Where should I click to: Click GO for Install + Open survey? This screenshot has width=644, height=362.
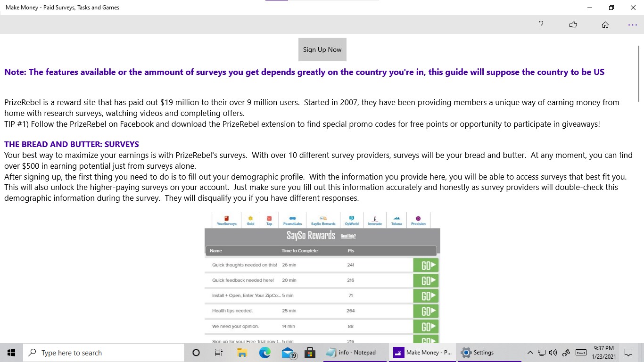pos(426,296)
